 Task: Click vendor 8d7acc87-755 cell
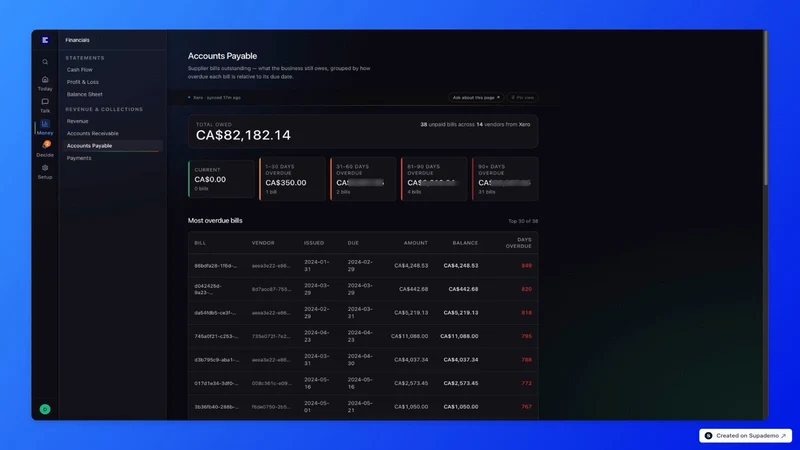pyautogui.click(x=271, y=289)
